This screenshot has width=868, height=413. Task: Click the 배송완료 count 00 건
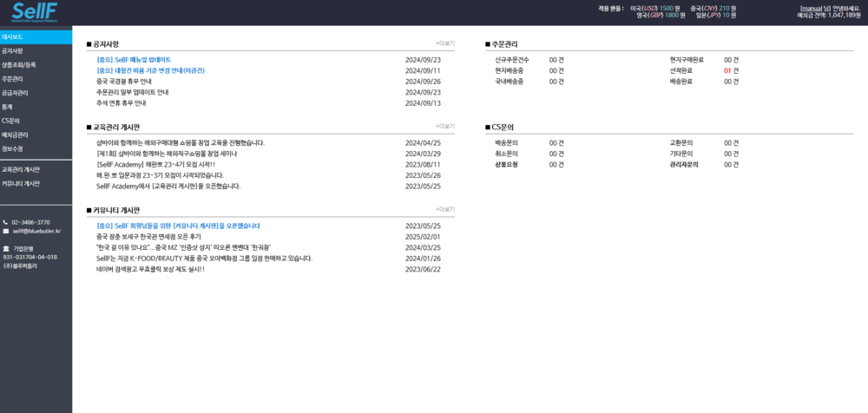click(731, 82)
